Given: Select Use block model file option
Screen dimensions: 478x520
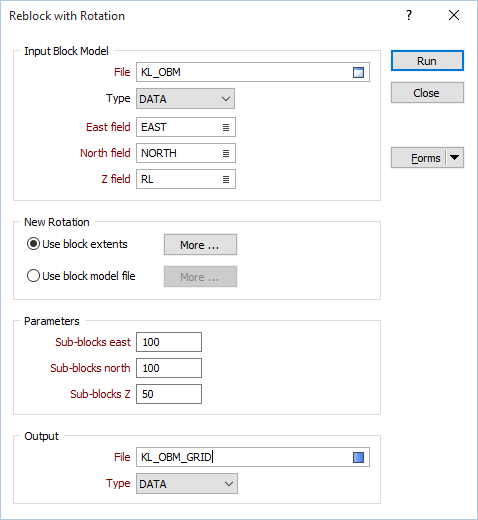Looking at the screenshot, I should [x=33, y=276].
